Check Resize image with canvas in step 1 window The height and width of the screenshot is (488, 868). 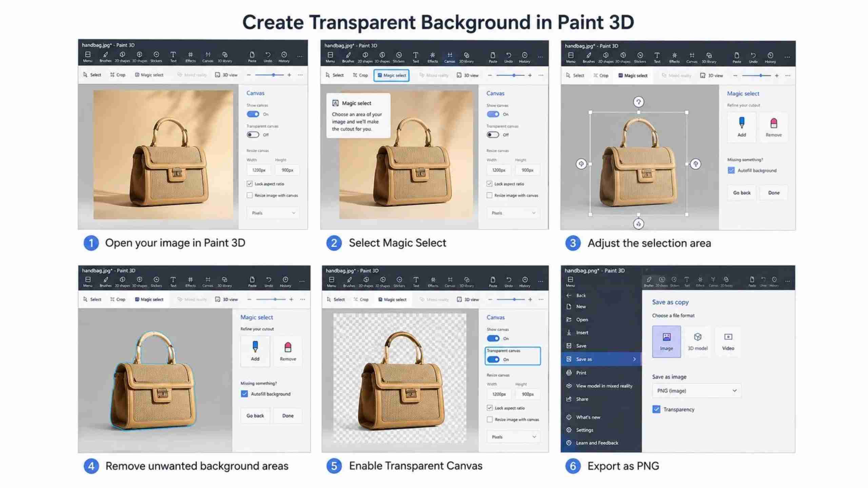(x=250, y=195)
